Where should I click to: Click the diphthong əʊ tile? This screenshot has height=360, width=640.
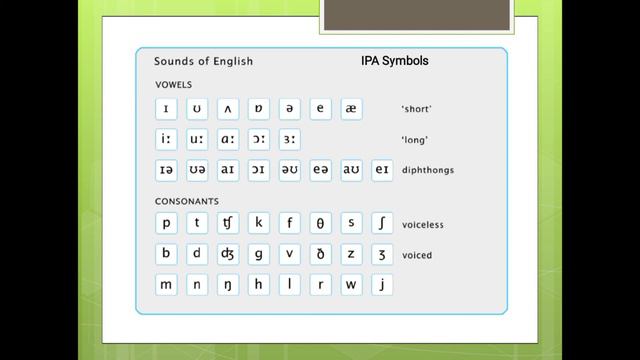(x=290, y=170)
